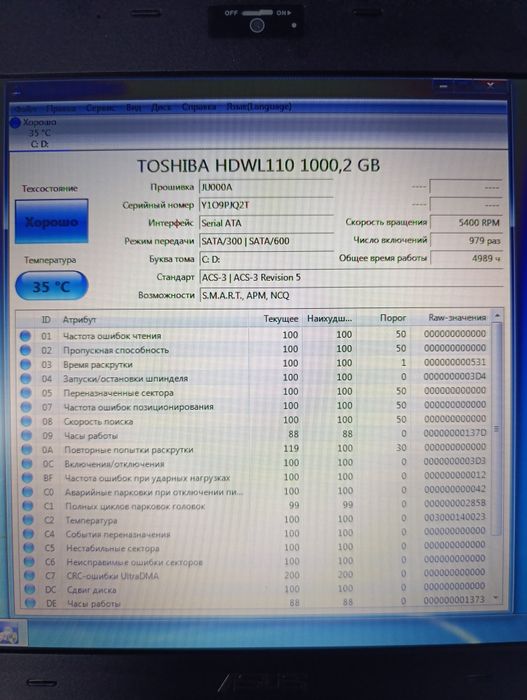Click the blue status circle next to Хорошо at top
Image resolution: width=527 pixels, height=700 pixels.
coord(15,122)
